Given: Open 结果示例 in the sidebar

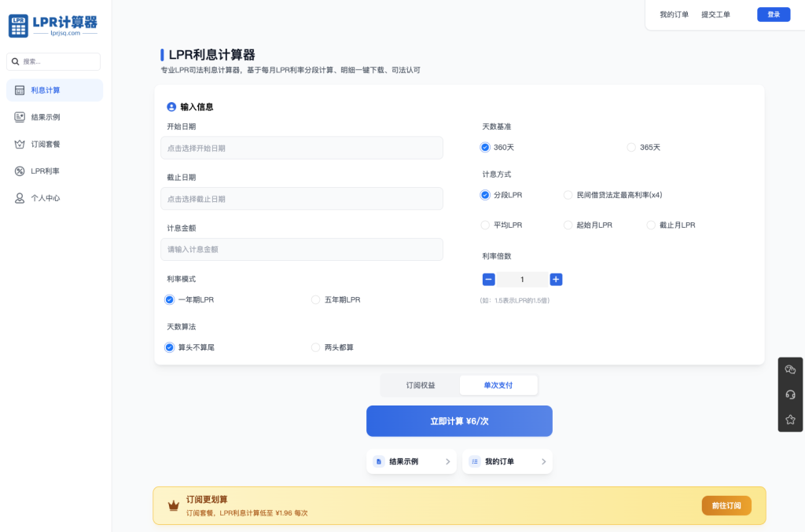Looking at the screenshot, I should 46,117.
